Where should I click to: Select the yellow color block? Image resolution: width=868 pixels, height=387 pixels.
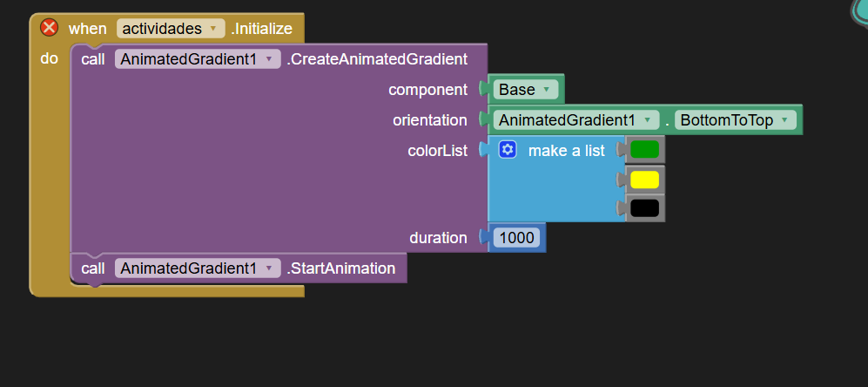pyautogui.click(x=644, y=180)
